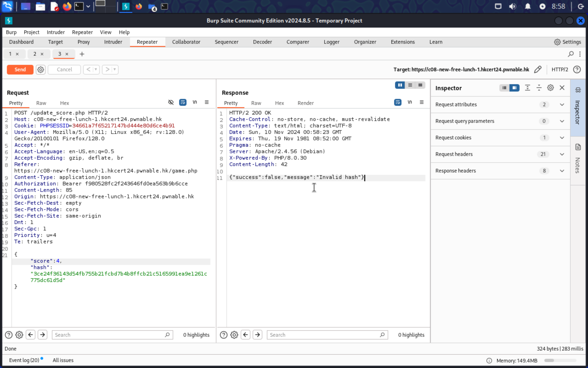Go to next match in Request search
588x368 pixels.
(42, 335)
